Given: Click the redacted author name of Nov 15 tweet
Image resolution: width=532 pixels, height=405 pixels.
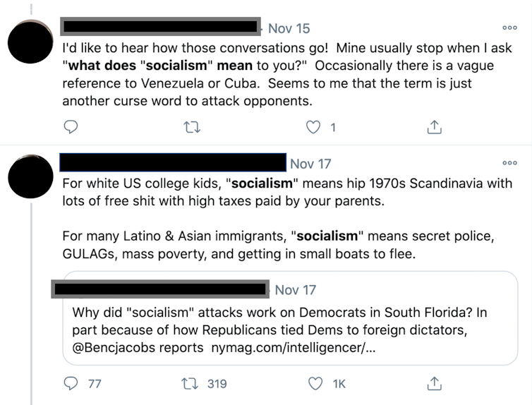Looking at the screenshot, I should pyautogui.click(x=162, y=28).
